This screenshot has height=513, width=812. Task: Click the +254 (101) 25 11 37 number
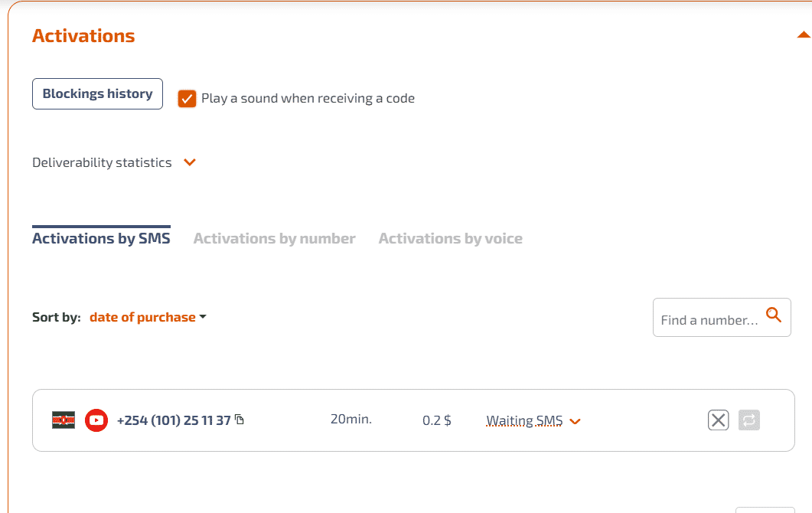coord(174,420)
